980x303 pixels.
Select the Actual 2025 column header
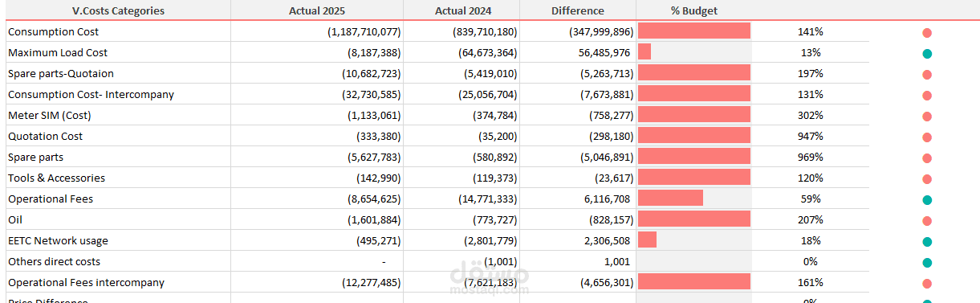tap(317, 10)
